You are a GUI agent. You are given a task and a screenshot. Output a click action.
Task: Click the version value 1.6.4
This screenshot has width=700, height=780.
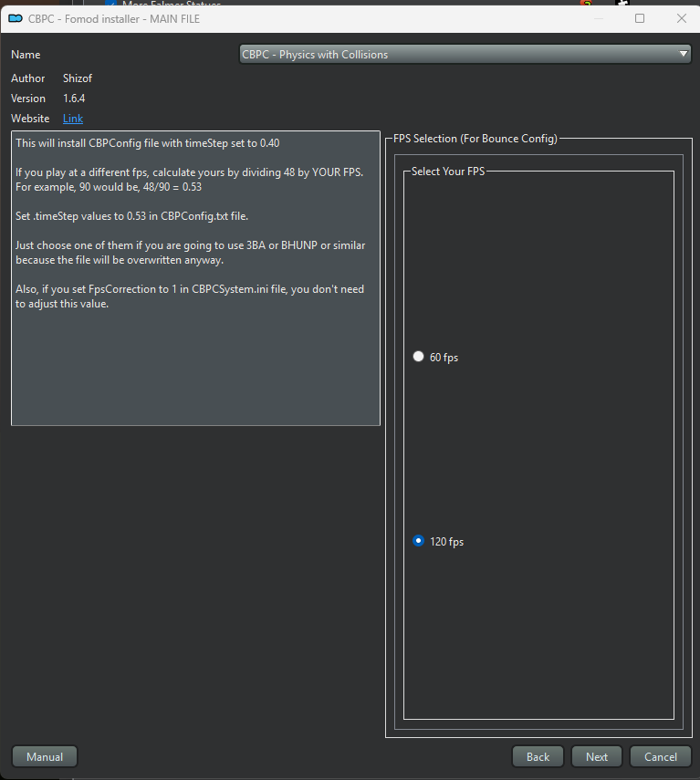tap(74, 99)
